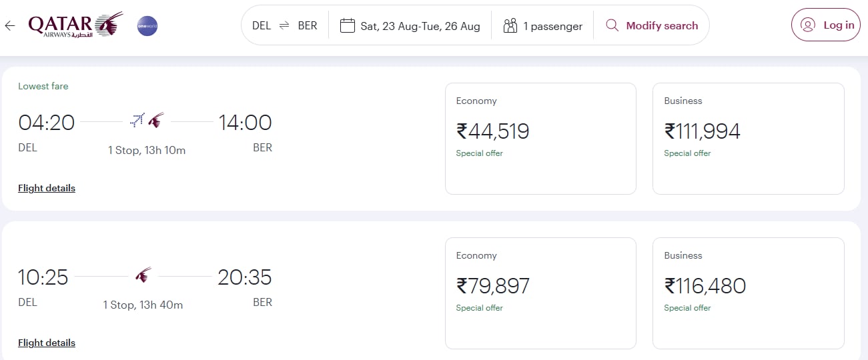This screenshot has width=868, height=360.
Task: Click Modify search
Action: (651, 26)
